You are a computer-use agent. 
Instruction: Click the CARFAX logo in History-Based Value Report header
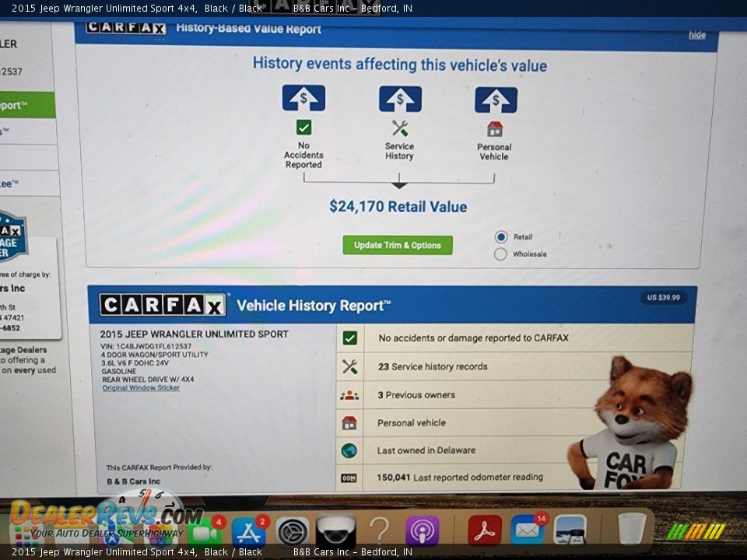click(x=126, y=28)
